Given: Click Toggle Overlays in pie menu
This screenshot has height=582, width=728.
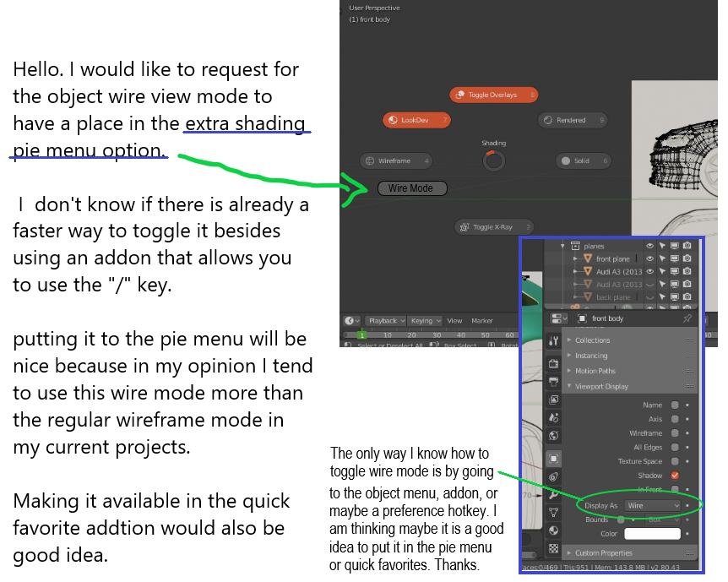Looking at the screenshot, I should click(x=493, y=95).
